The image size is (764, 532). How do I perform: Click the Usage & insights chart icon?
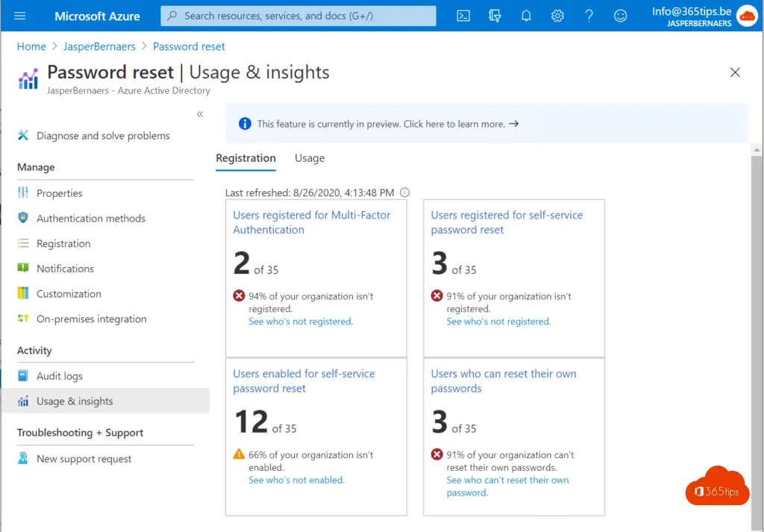23,401
